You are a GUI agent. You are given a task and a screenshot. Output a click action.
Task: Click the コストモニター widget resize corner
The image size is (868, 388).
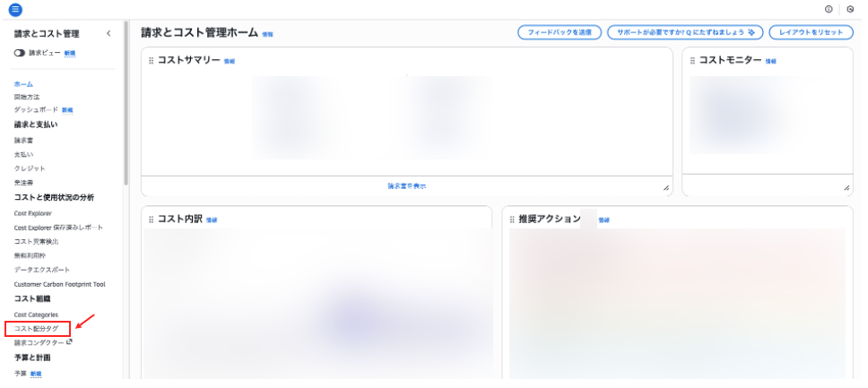846,188
